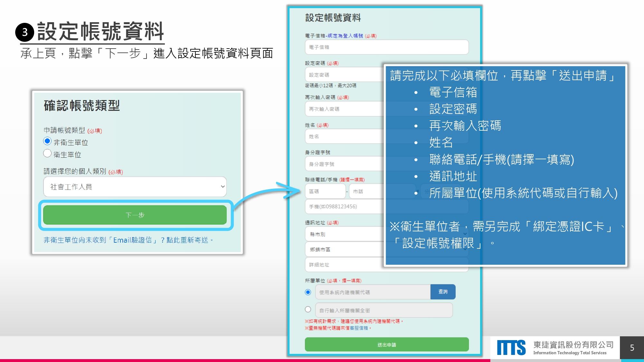644x362 pixels.
Task: Click the 查無機關代碼請來信客服信箱 note
Action: pyautogui.click(x=338, y=328)
